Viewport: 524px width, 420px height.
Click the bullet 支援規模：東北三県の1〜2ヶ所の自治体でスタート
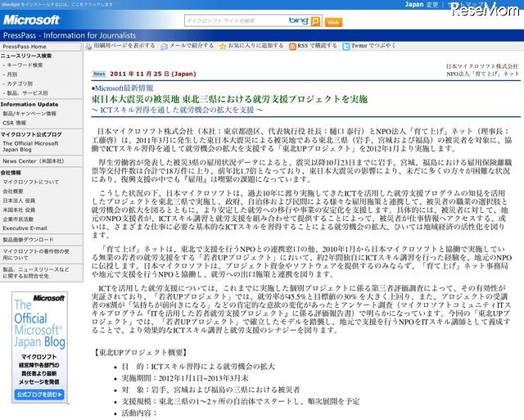241,401
